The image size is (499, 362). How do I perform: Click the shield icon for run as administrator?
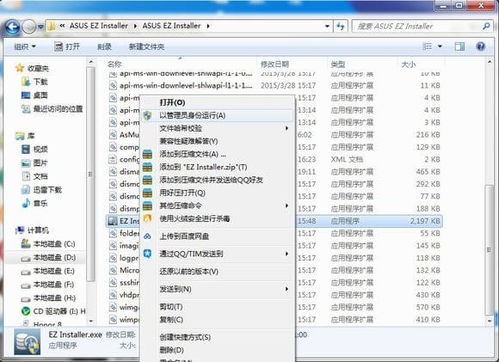point(147,116)
